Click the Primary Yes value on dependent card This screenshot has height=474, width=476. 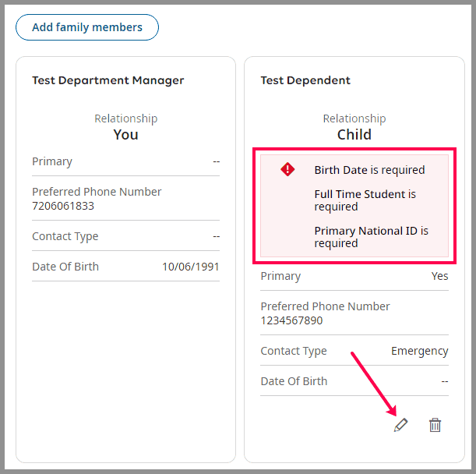pos(439,276)
